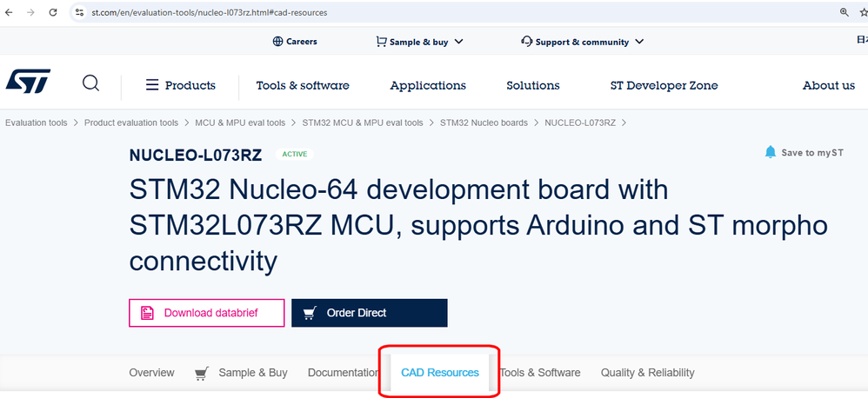868x398 pixels.
Task: Open the Careers link
Action: pyautogui.click(x=302, y=42)
